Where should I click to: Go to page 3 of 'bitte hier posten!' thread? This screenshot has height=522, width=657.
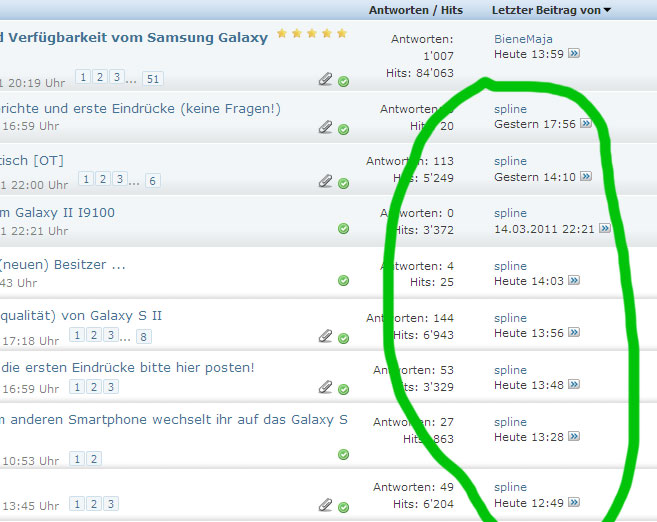(111, 387)
